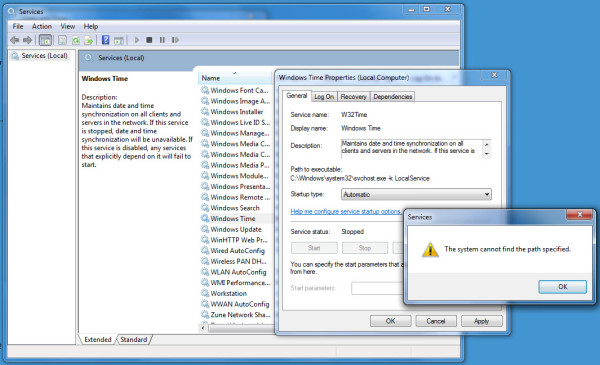600x365 pixels.
Task: Click the Forward arrow toolbar icon
Action: coord(28,40)
